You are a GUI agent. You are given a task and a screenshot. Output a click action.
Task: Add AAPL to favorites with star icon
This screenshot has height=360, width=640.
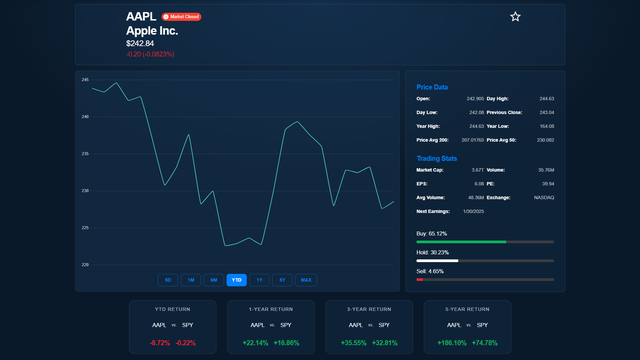point(515,17)
